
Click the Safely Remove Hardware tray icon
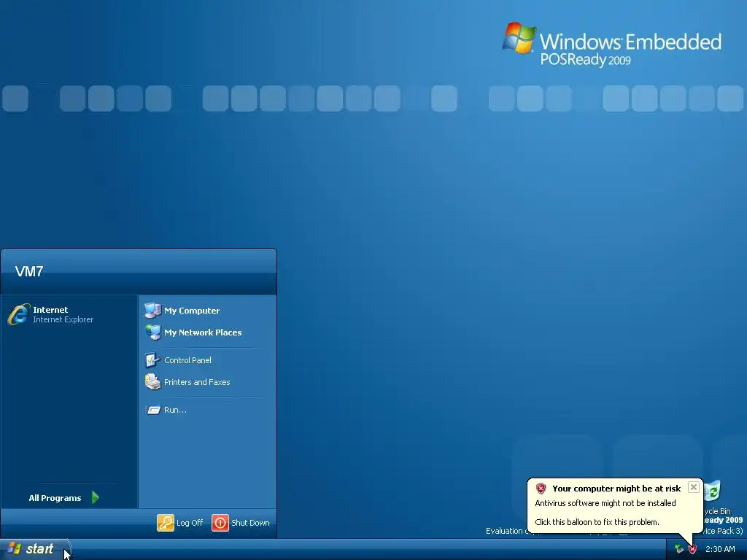pyautogui.click(x=679, y=549)
